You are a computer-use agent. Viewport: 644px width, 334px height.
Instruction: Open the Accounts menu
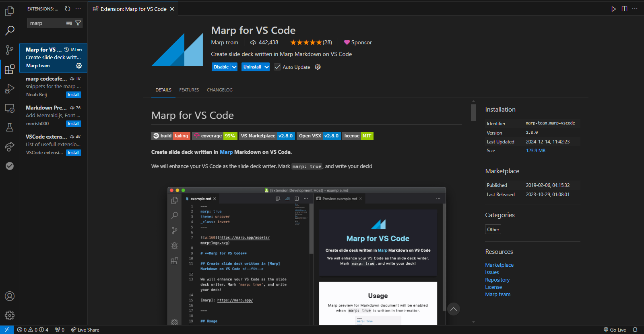[10, 296]
